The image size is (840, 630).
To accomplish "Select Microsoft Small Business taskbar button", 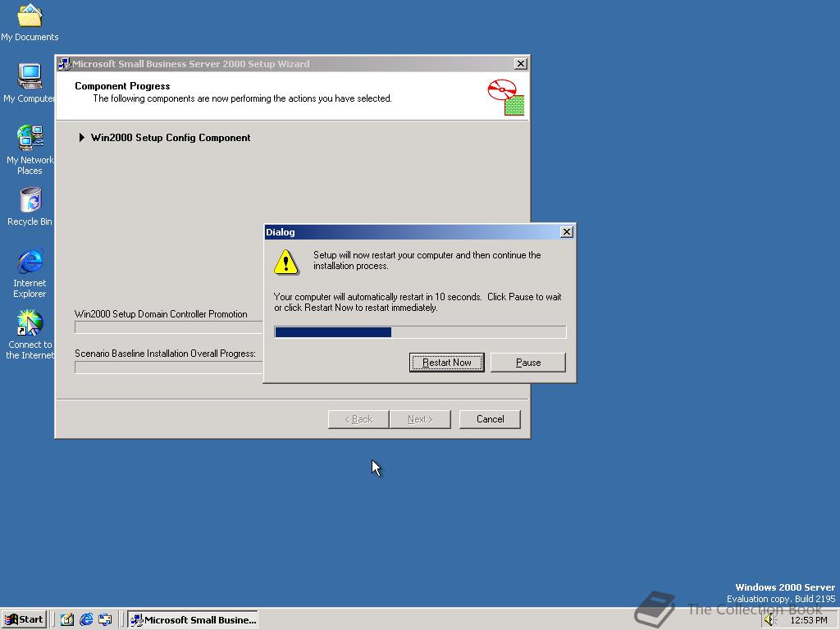I will coord(193,620).
